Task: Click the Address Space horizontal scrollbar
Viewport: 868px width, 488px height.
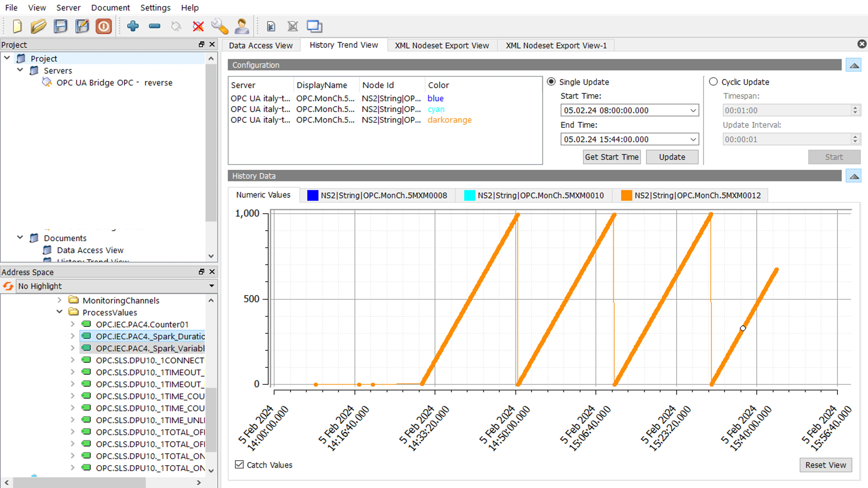Action: coord(79,483)
